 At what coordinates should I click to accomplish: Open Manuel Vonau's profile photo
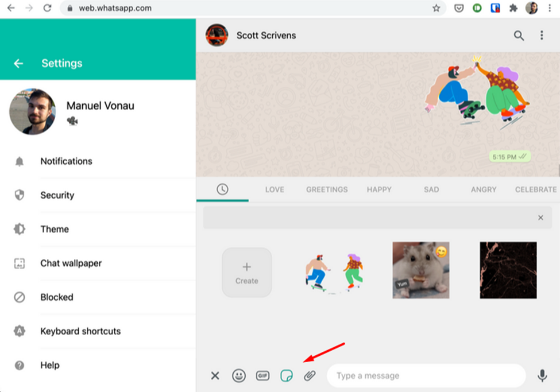[x=33, y=112]
